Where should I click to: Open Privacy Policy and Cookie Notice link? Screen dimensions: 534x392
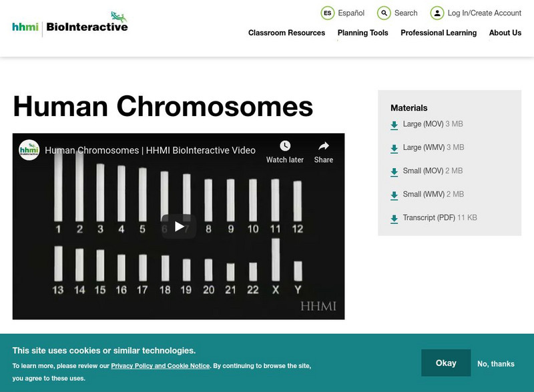pyautogui.click(x=160, y=366)
